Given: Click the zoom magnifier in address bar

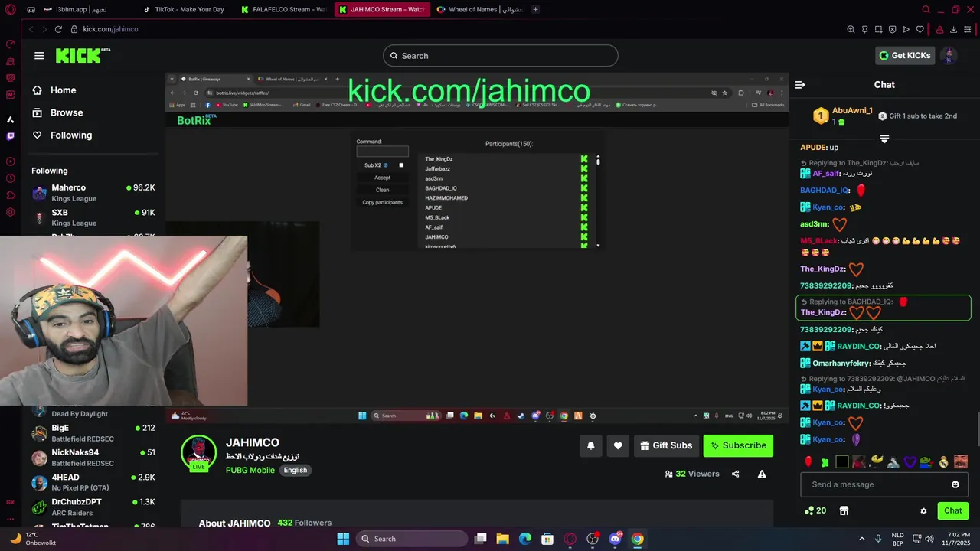Looking at the screenshot, I should [851, 29].
